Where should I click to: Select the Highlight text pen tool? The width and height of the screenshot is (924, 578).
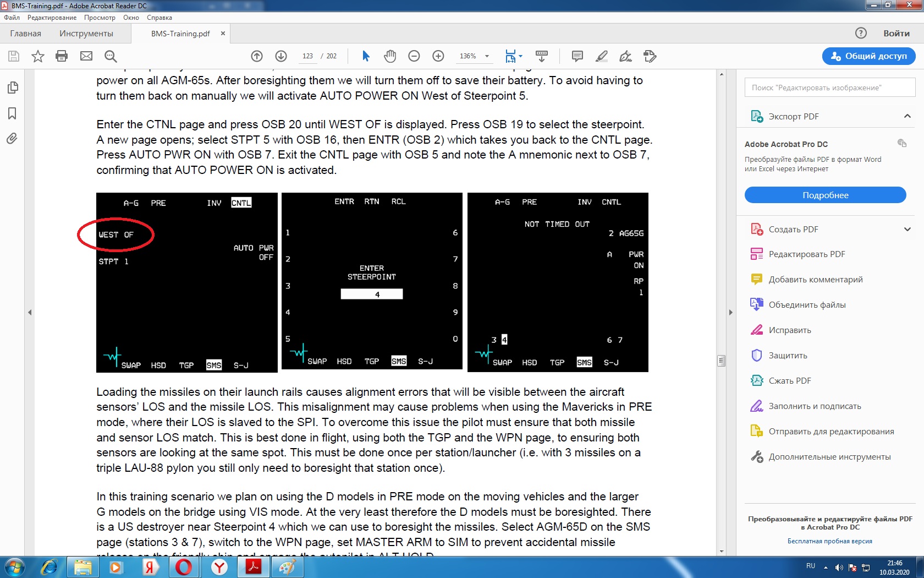click(602, 56)
